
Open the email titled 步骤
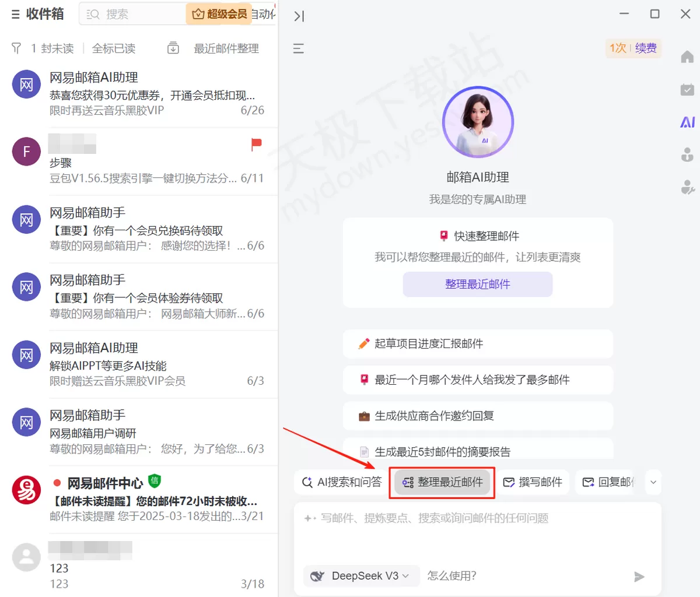pos(139,161)
